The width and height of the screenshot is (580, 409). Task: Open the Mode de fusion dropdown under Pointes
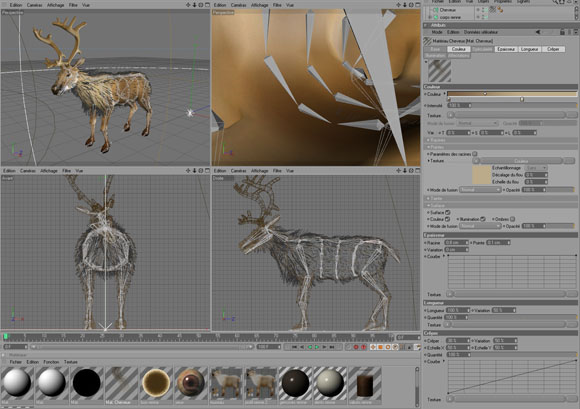coord(480,190)
